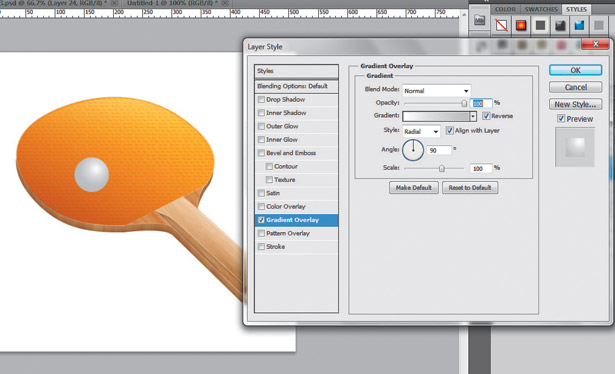The width and height of the screenshot is (615, 374).
Task: Select the Styles panel tab
Action: [x=576, y=9]
